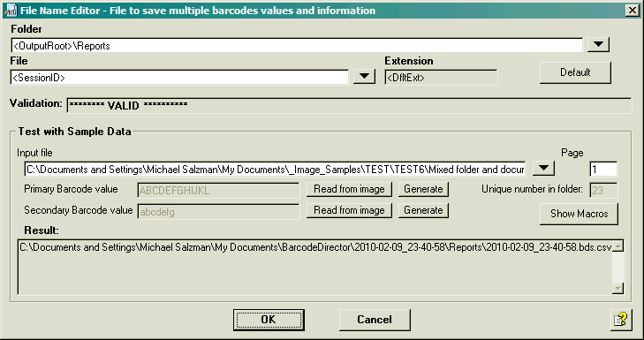The height and width of the screenshot is (340, 644).
Task: Confirm with the OK button
Action: 269,320
